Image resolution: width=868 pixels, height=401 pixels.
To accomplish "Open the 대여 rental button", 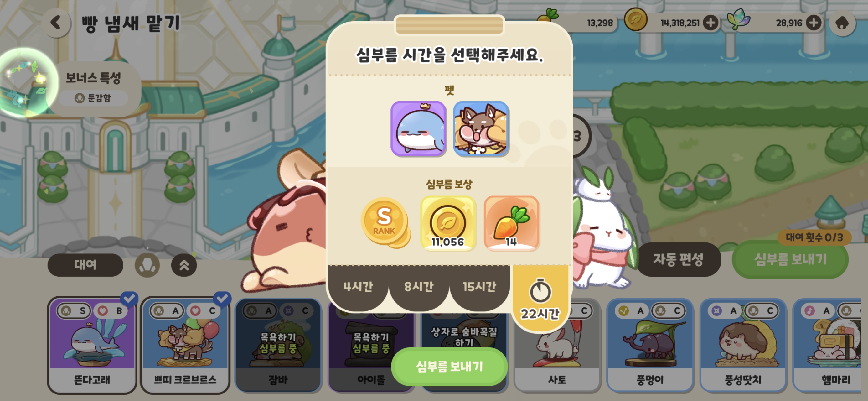I will 85,265.
